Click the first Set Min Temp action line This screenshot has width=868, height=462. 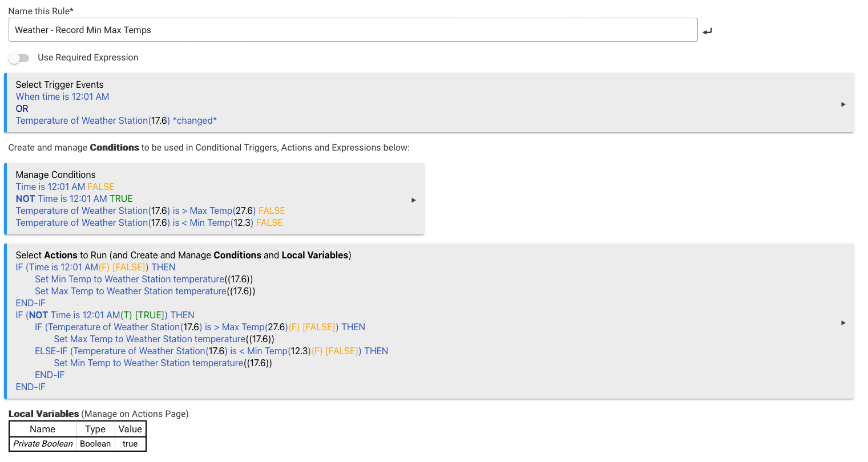click(x=143, y=279)
